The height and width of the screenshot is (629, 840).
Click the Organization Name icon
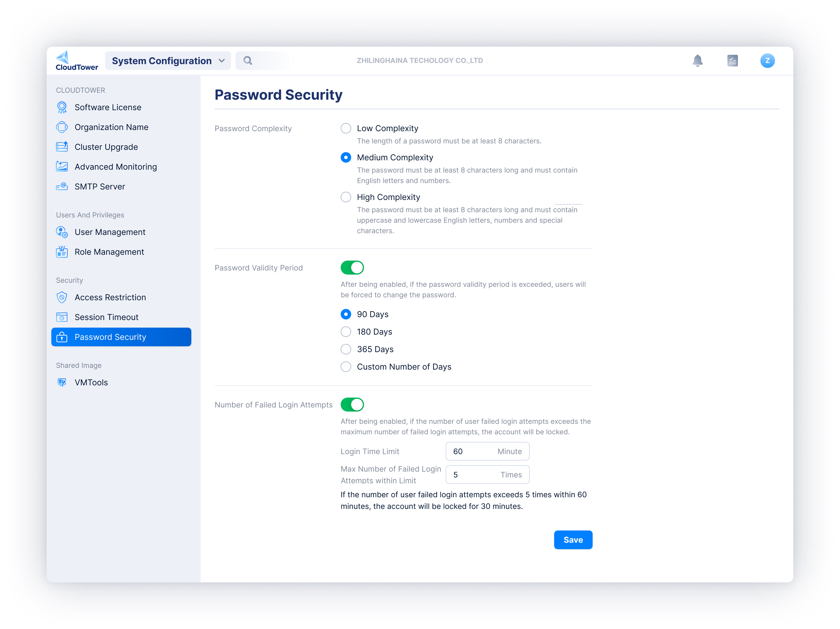coord(62,127)
